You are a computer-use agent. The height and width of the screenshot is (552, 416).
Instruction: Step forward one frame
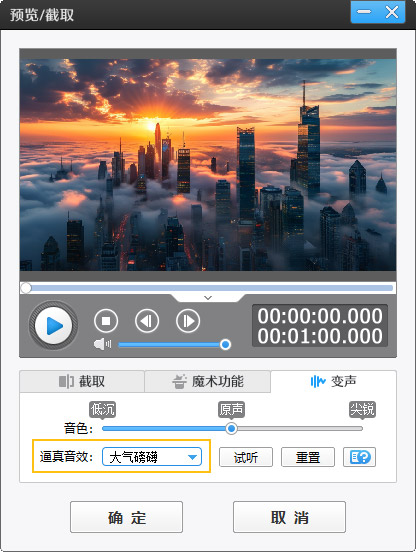(x=188, y=321)
